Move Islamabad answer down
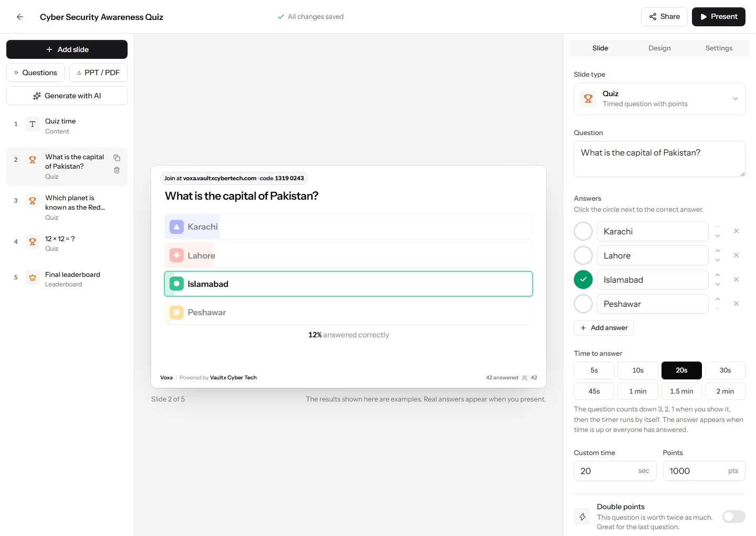The width and height of the screenshot is (756, 536). (x=718, y=284)
